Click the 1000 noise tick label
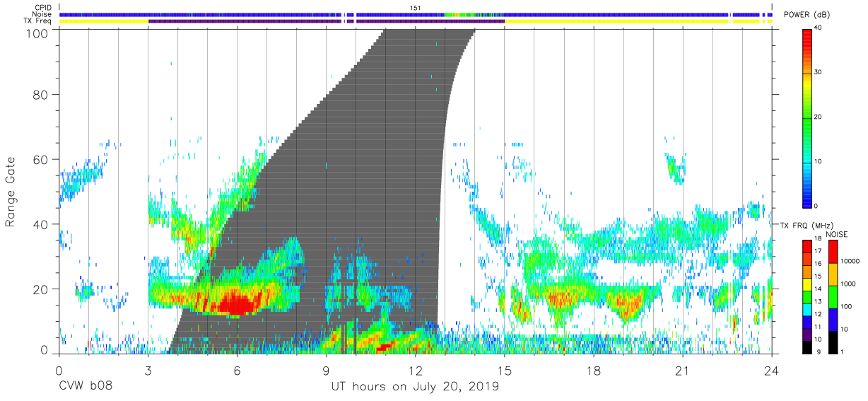868x401 pixels. (847, 285)
